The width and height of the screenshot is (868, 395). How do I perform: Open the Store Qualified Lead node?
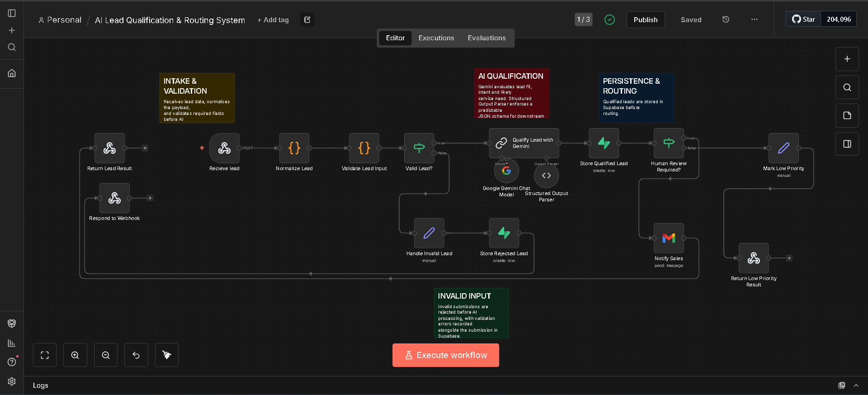[604, 143]
